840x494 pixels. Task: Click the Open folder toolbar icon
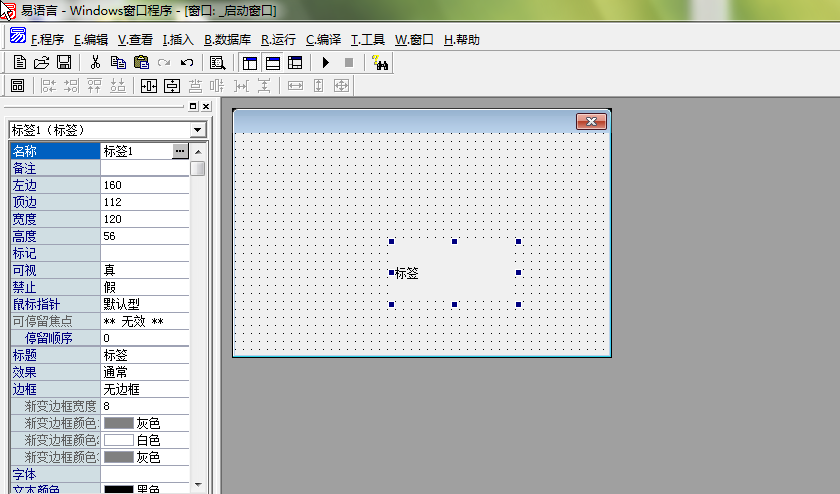[x=41, y=63]
